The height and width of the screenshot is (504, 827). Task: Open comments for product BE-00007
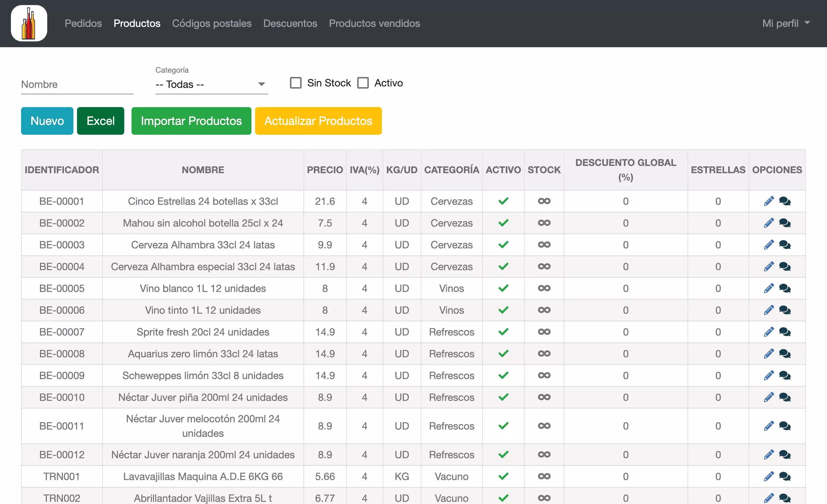click(785, 332)
